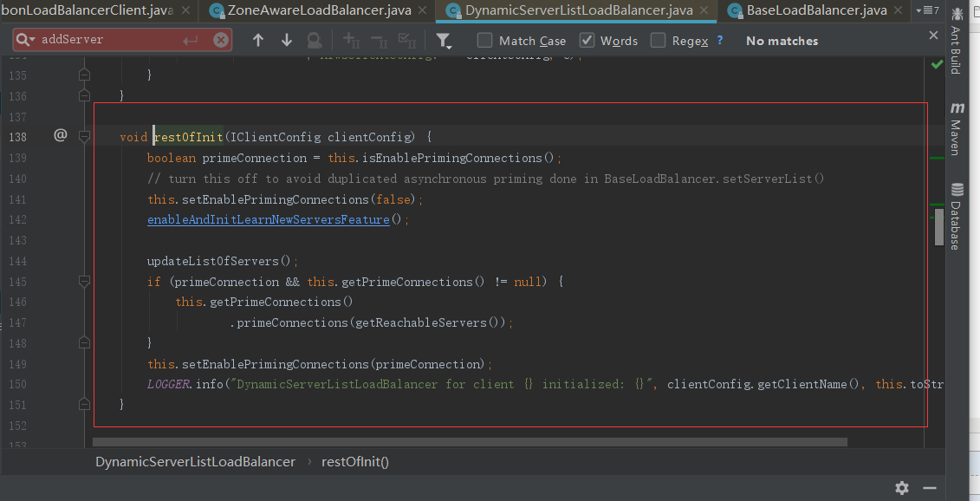Follow the enableAndInitLearnNewServersFeature link
The width and height of the screenshot is (980, 501).
point(268,219)
